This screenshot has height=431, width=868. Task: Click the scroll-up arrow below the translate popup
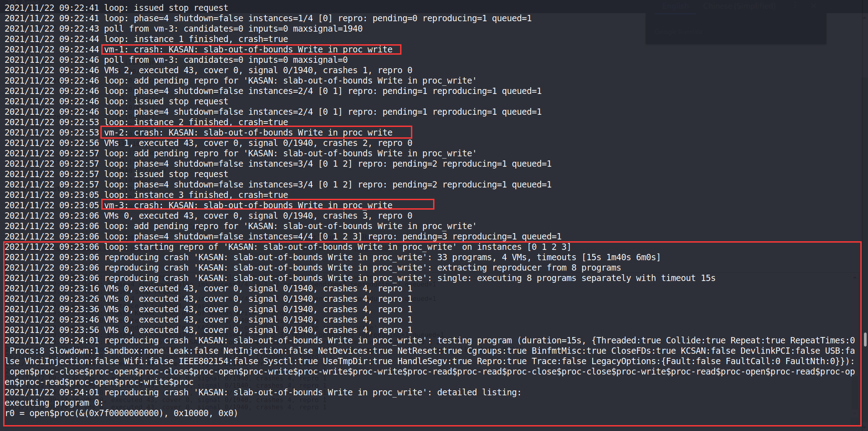pyautogui.click(x=854, y=276)
